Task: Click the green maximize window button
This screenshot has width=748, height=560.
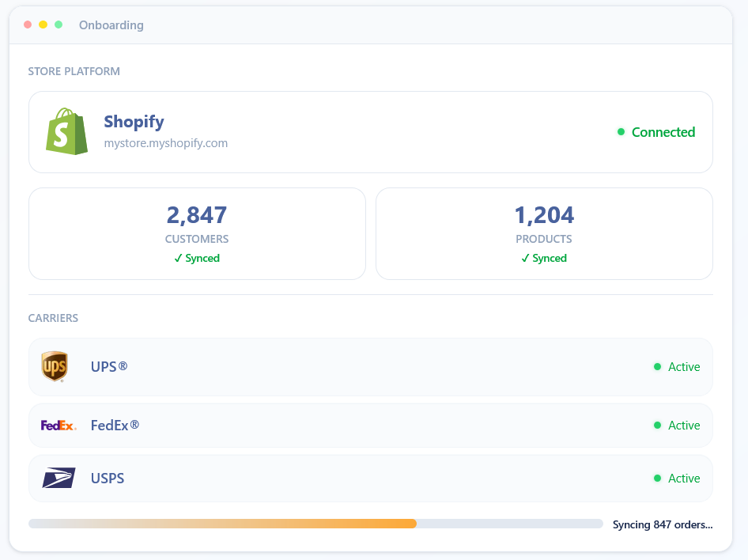Action: click(59, 25)
